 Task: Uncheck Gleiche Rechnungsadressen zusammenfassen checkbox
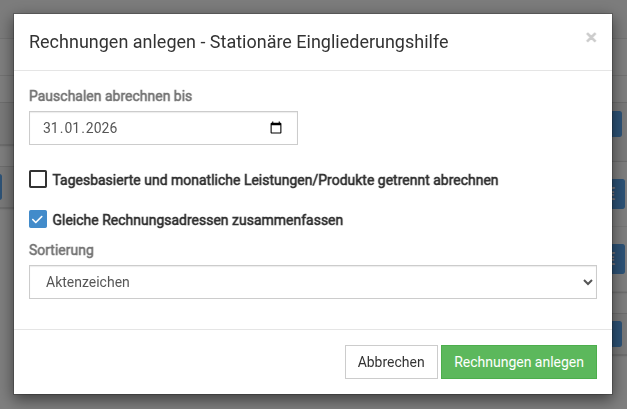(38, 219)
